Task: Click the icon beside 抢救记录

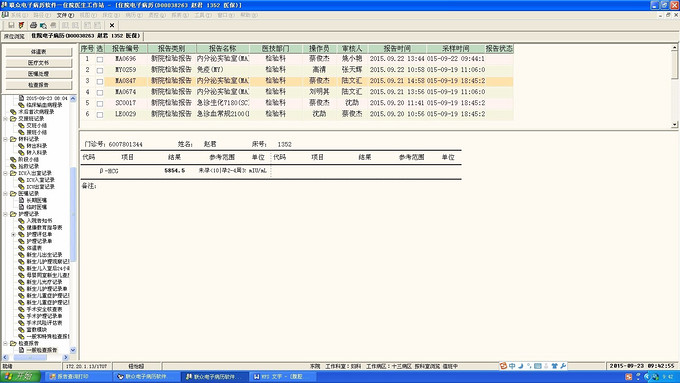Action: (13, 166)
